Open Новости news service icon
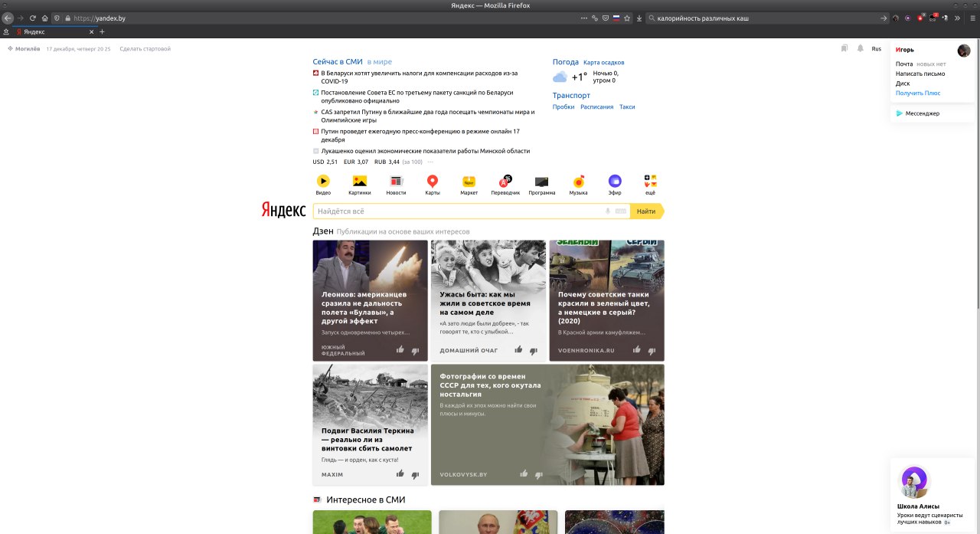 [x=396, y=182]
